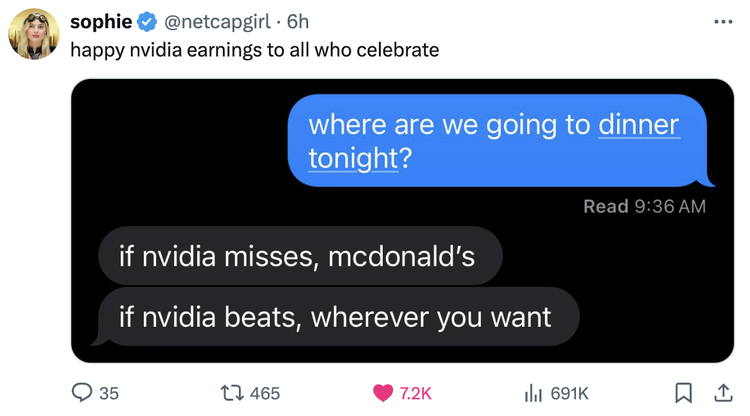Unlike the tweet via the pink heart
This screenshot has width=750, height=416.
382,393
